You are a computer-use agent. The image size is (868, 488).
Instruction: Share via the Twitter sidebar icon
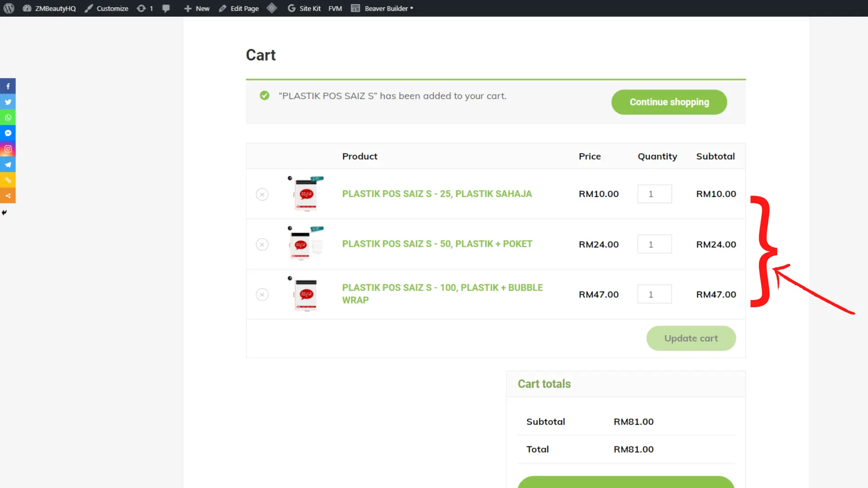click(x=8, y=102)
